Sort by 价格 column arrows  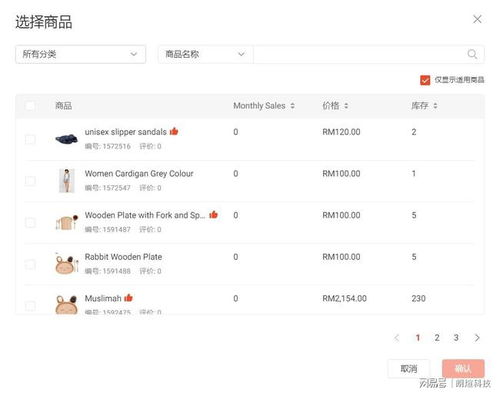346,106
